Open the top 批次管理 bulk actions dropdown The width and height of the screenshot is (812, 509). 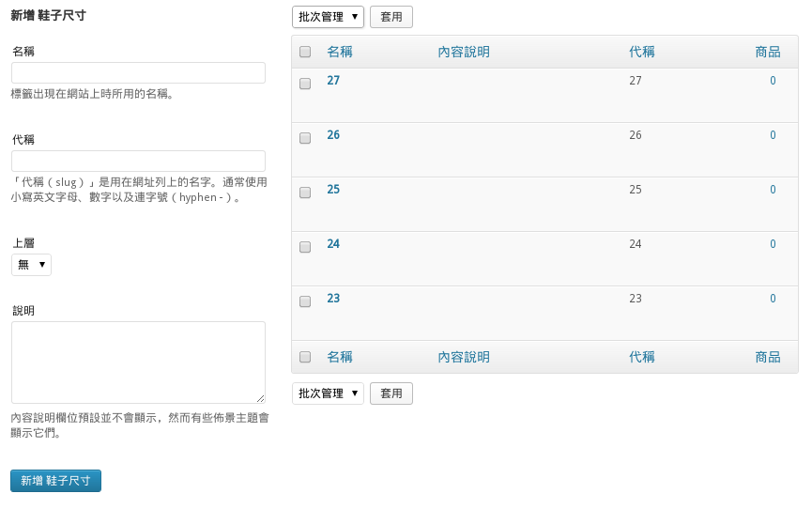click(328, 17)
